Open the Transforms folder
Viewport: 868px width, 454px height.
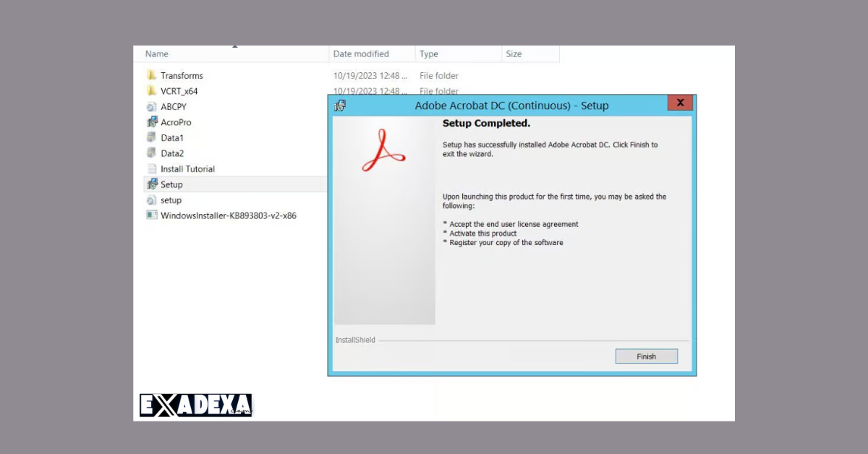pyautogui.click(x=182, y=75)
